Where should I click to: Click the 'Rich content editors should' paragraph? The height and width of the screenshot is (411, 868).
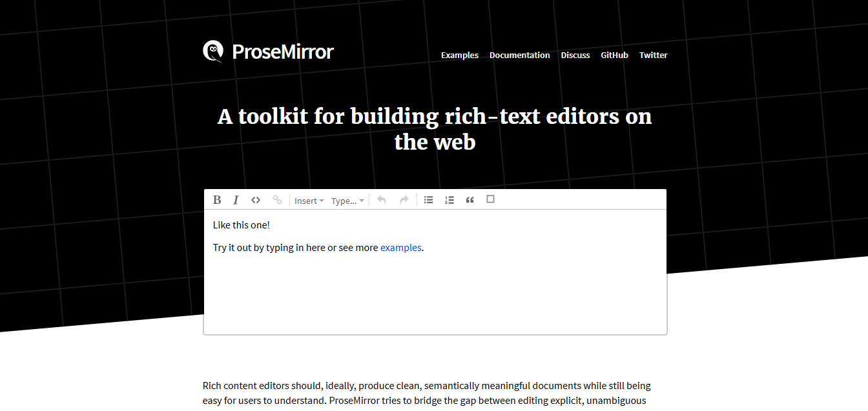point(427,393)
